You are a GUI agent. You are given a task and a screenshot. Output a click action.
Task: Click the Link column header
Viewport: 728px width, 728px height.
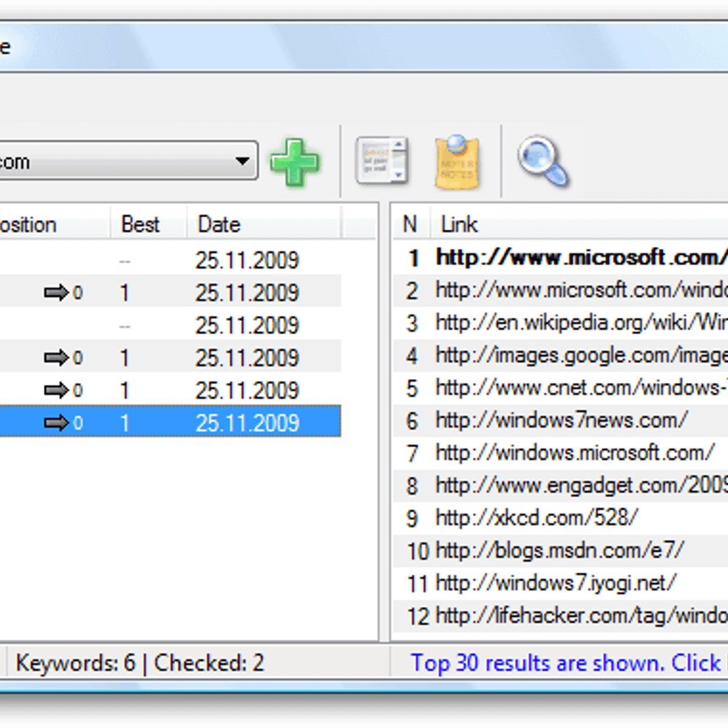(x=459, y=224)
